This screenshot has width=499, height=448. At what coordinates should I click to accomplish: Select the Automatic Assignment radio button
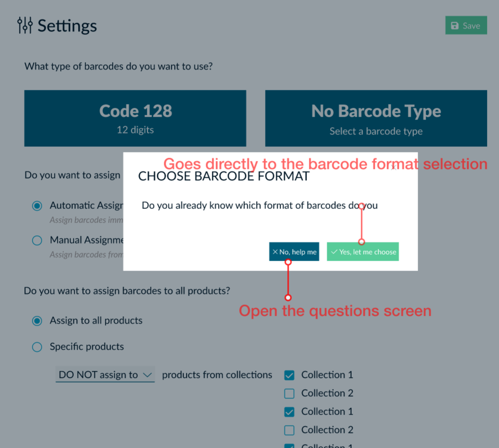pyautogui.click(x=37, y=206)
